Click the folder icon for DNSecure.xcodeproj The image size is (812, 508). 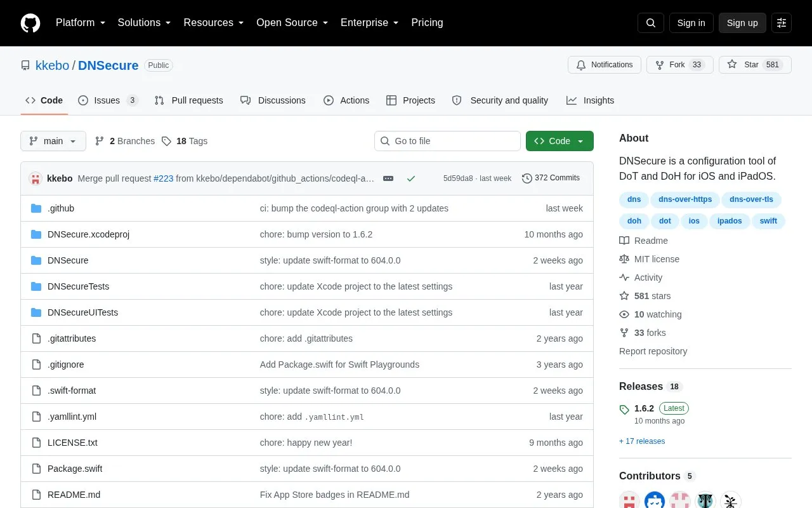click(36, 234)
